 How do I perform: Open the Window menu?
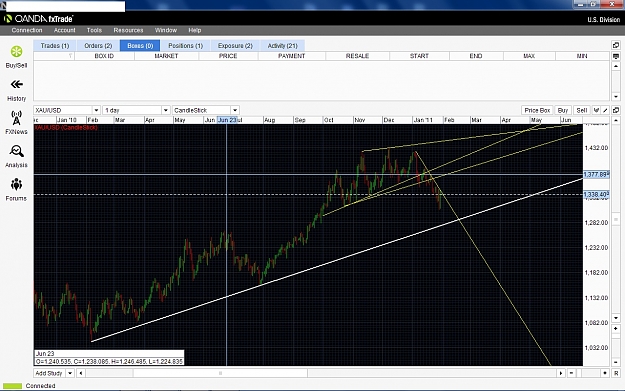[166, 30]
